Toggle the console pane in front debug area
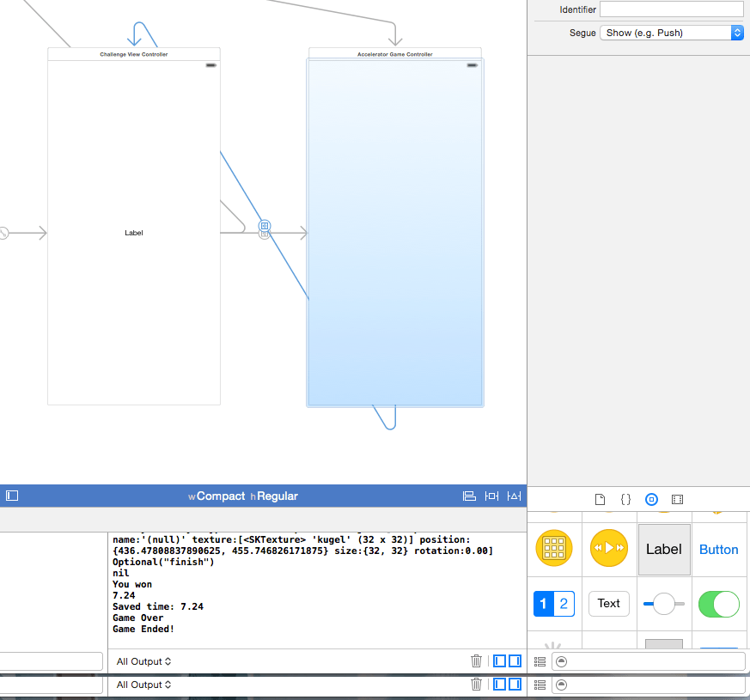The height and width of the screenshot is (700, 750). click(x=515, y=661)
